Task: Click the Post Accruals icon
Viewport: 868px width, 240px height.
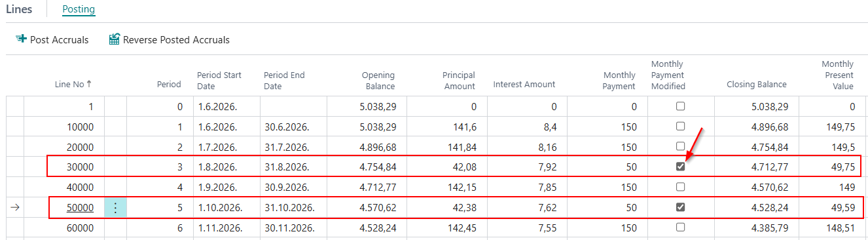Action: [x=21, y=39]
